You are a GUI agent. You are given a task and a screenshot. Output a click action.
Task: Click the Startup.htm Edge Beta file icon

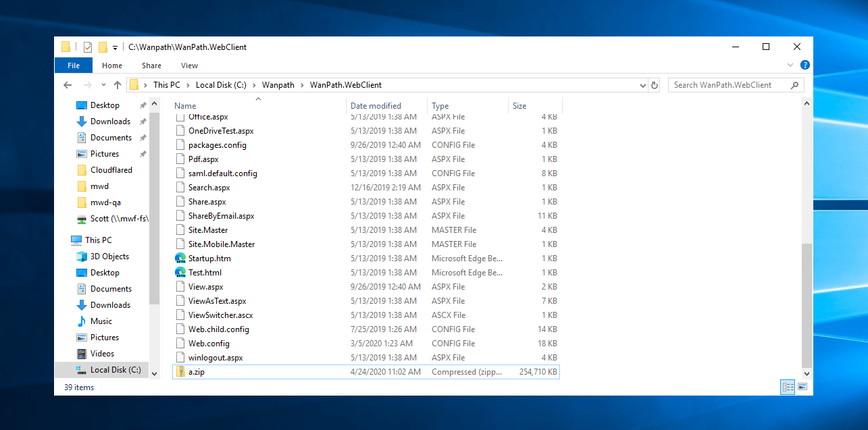180,259
